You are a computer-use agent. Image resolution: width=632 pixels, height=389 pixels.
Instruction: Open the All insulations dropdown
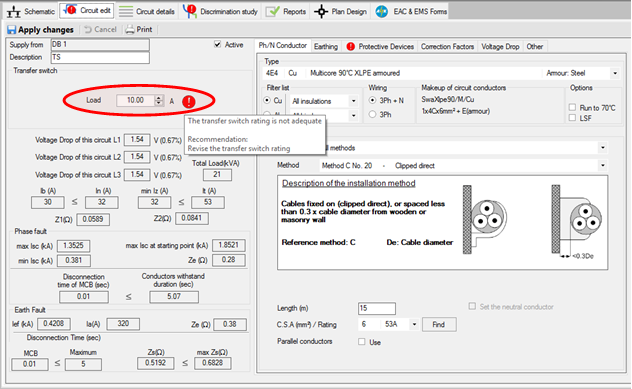click(353, 101)
